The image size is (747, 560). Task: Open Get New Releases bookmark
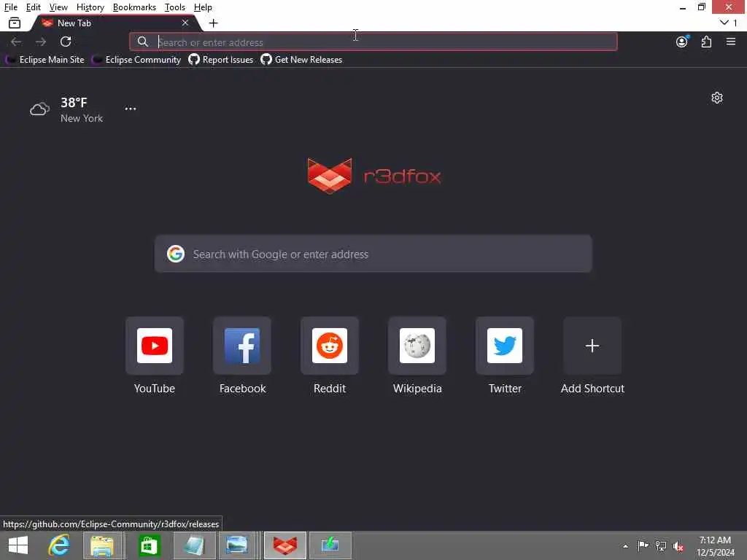(x=301, y=60)
